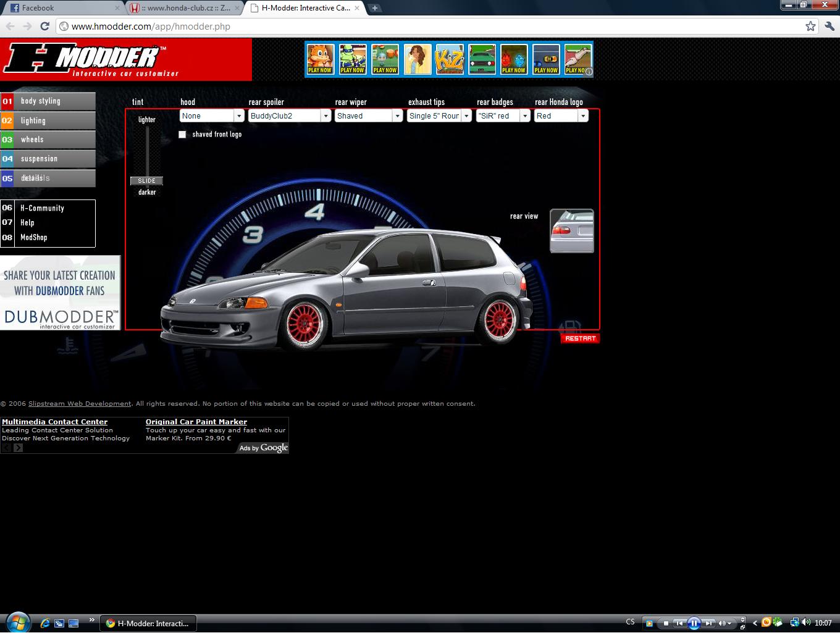Image resolution: width=840 pixels, height=633 pixels.
Task: Expand the hood dropdown
Action: coord(238,116)
